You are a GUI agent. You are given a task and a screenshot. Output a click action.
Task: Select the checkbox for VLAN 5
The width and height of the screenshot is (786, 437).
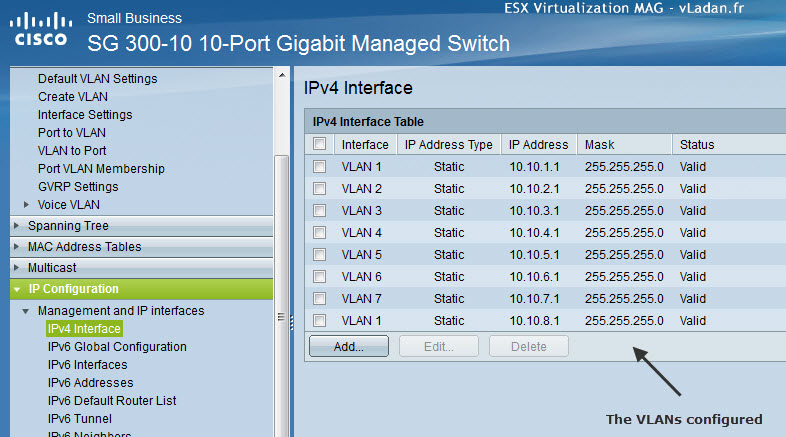(x=319, y=255)
